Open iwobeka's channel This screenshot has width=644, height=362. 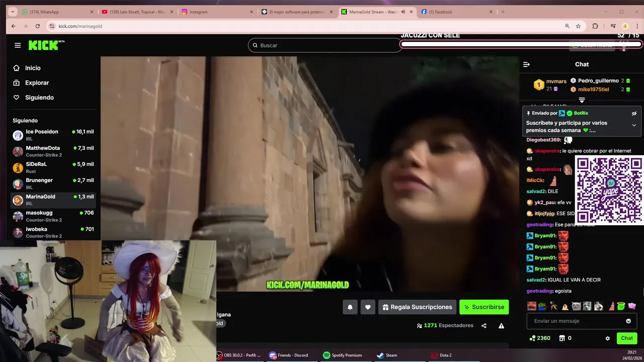pos(53,232)
